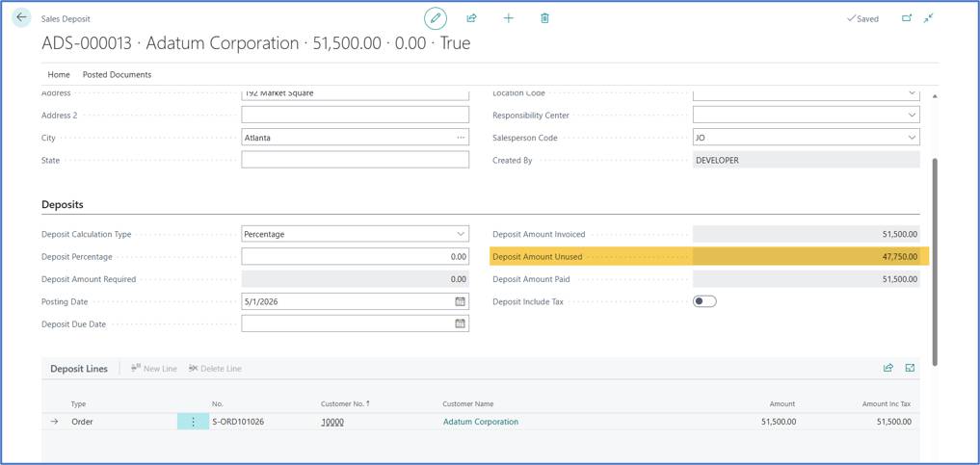Expand Salesperson Code dropdown
The image size is (980, 465).
[912, 138]
